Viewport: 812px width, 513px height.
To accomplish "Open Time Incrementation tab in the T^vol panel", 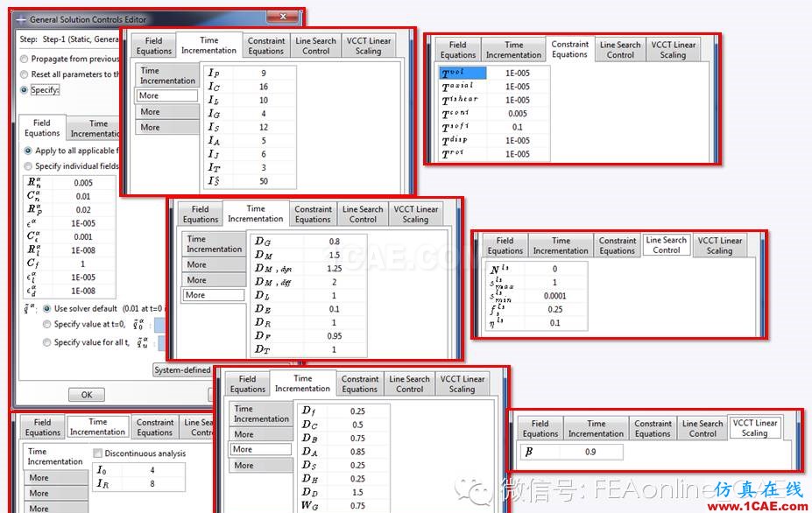I will click(x=513, y=50).
